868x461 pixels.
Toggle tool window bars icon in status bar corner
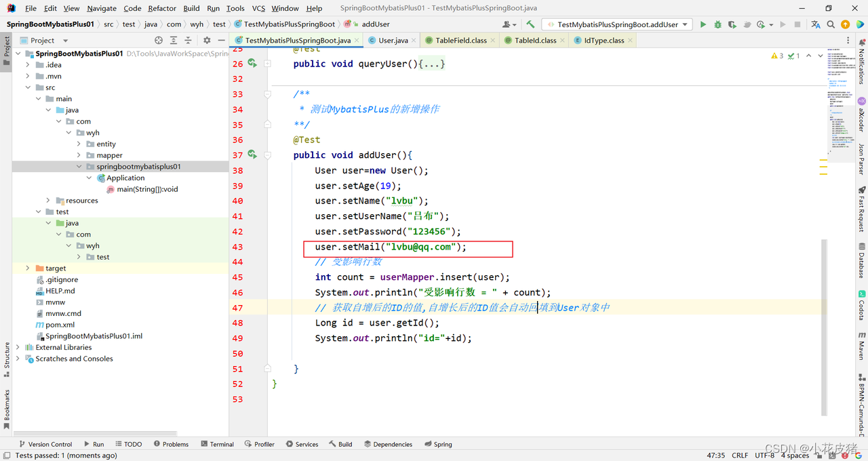point(7,456)
